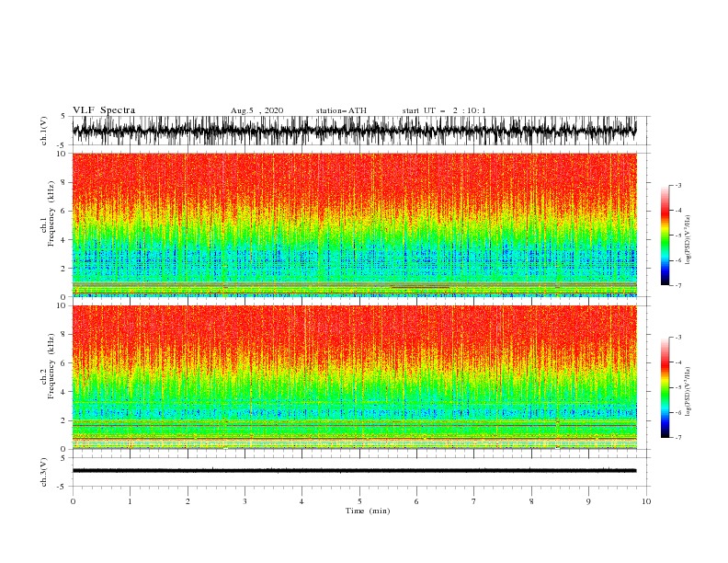Viewport: 728px width, 563px height.
Task: Select the date text "Aug.5 , 2020"
Action: (256, 110)
